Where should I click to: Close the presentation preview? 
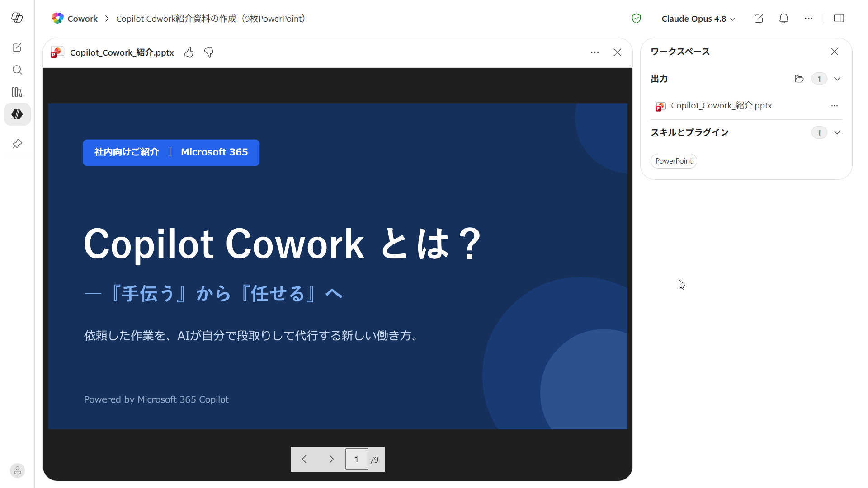(617, 52)
